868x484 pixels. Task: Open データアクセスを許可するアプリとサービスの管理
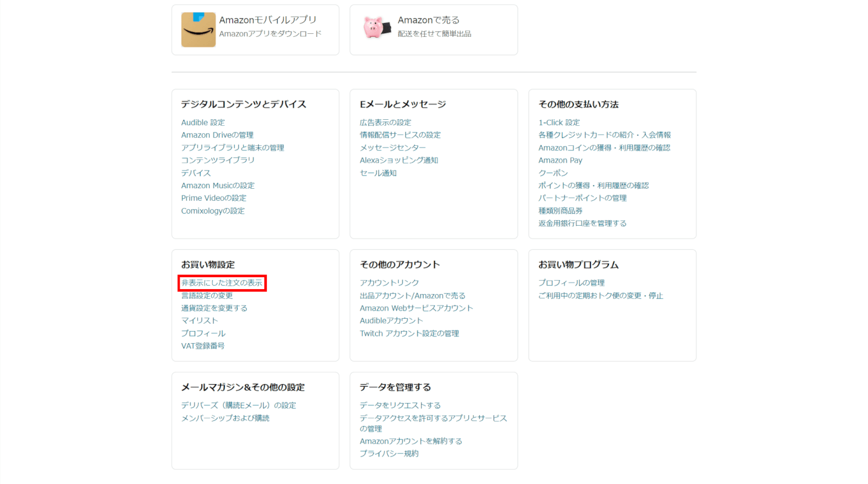click(433, 423)
